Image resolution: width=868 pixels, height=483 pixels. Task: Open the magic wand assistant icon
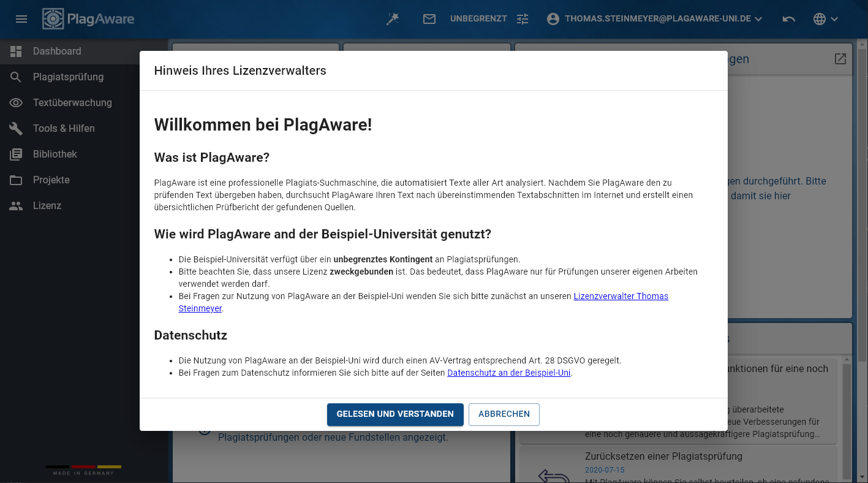coord(393,19)
